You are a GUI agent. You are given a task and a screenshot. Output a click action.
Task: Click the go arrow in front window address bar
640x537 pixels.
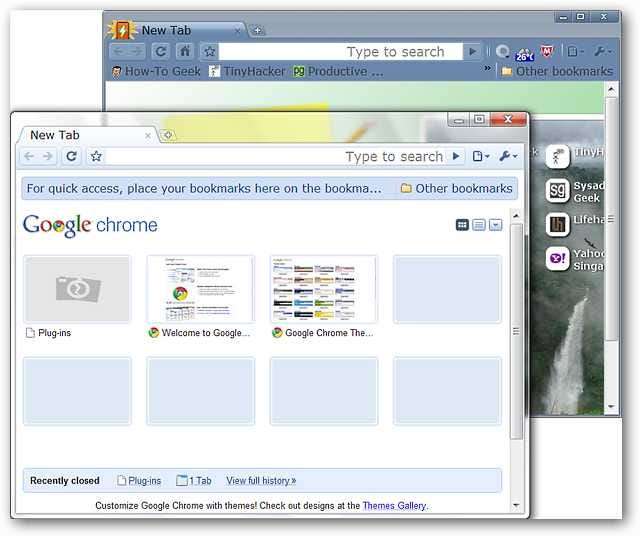coord(456,156)
